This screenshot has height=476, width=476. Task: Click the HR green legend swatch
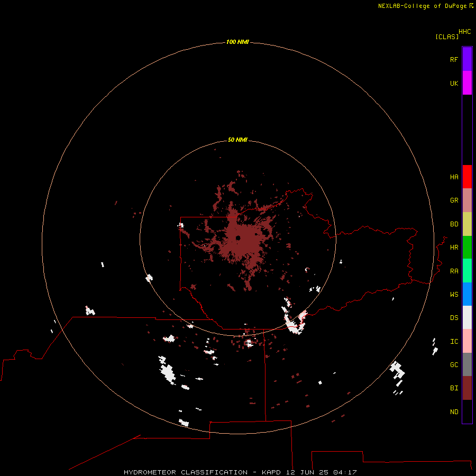coord(467,248)
